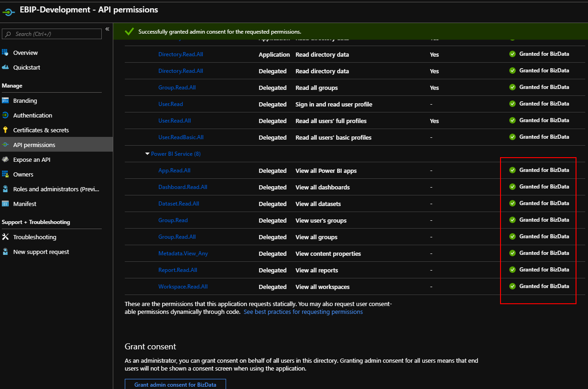Go to Authentication page
588x389 pixels.
[x=33, y=115]
